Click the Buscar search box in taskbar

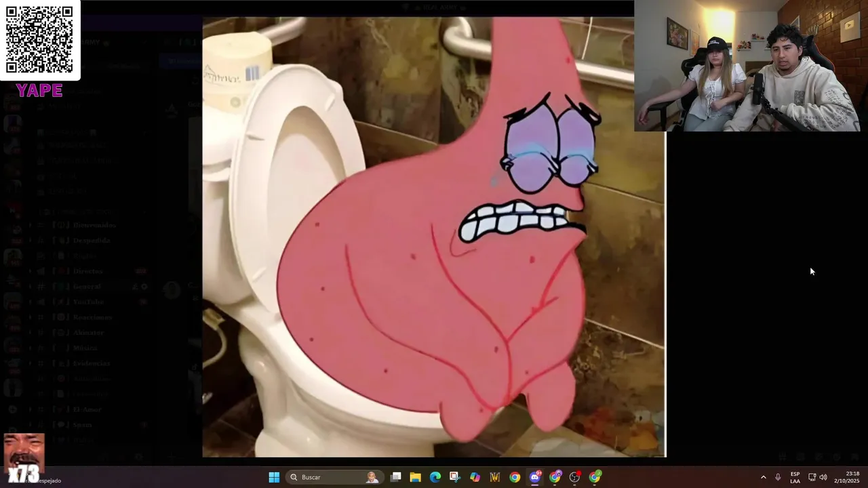pos(334,477)
